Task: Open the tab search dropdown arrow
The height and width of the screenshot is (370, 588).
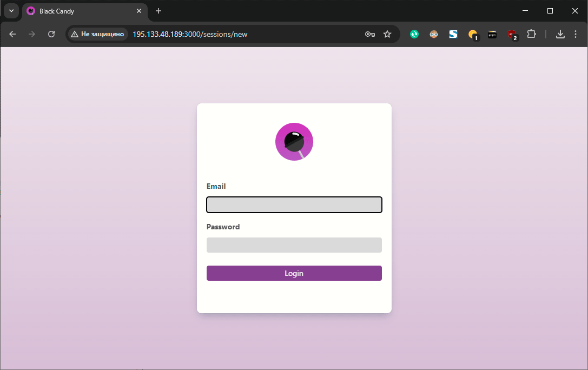Action: [11, 11]
